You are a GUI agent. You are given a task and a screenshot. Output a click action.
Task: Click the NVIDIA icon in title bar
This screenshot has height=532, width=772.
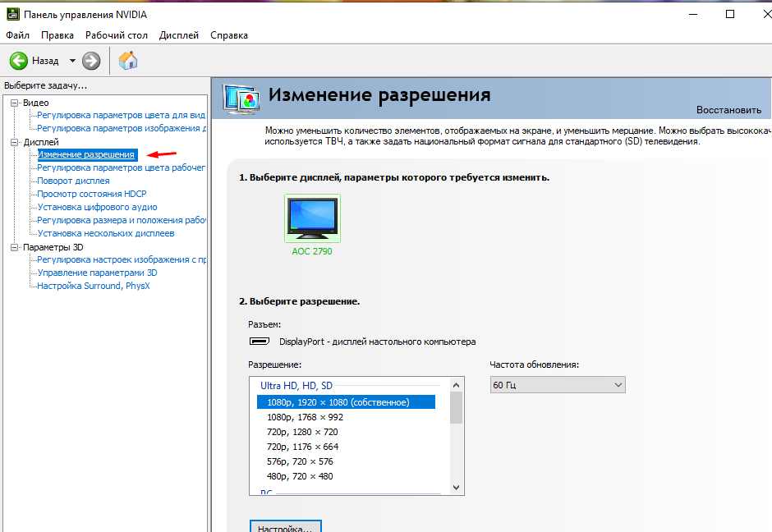pyautogui.click(x=13, y=14)
